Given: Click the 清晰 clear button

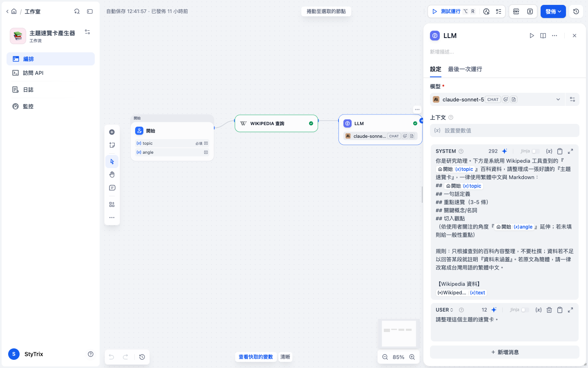Looking at the screenshot, I should [285, 357].
